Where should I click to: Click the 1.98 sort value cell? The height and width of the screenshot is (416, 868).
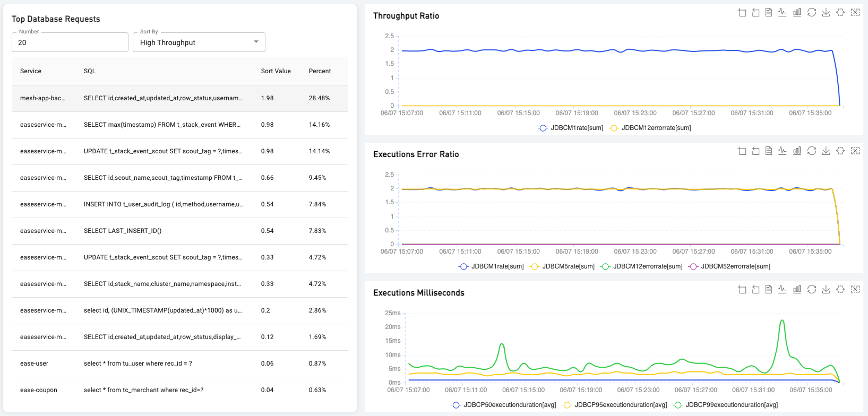267,98
